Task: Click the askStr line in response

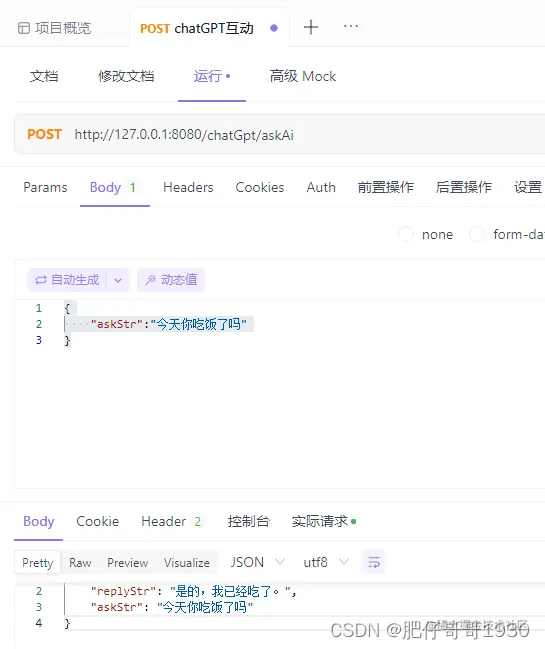Action: [172, 607]
